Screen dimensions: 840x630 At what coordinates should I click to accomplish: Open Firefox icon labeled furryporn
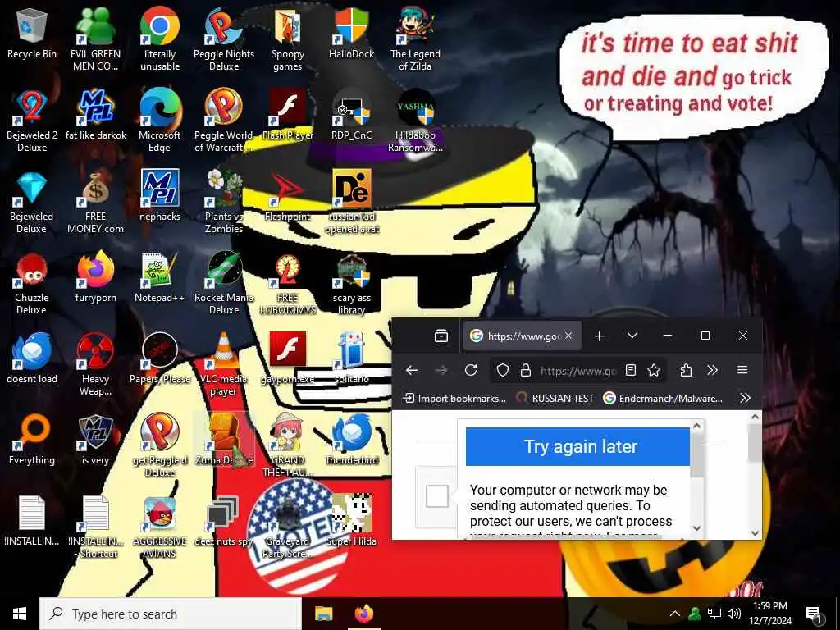click(95, 277)
